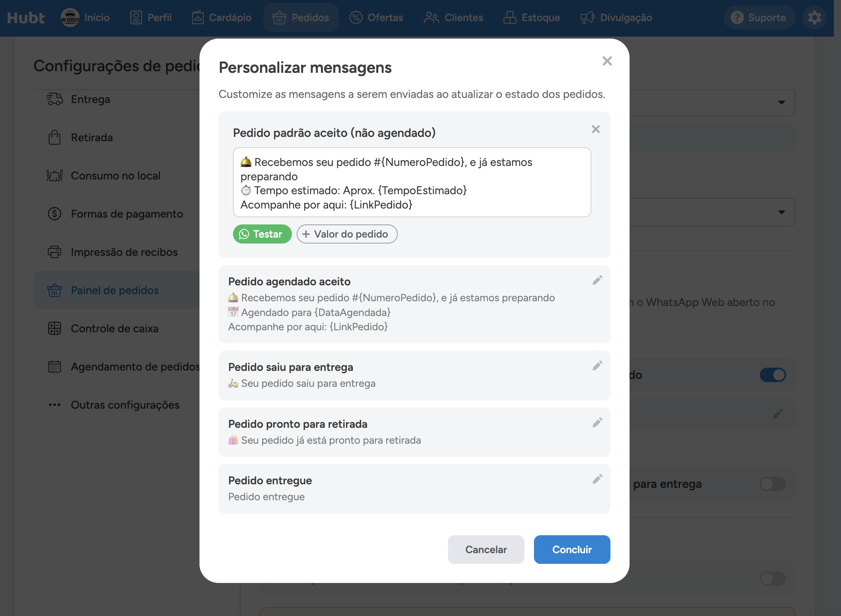Edit the Pedido saiu para entrega message
This screenshot has height=616, width=841.
597,366
